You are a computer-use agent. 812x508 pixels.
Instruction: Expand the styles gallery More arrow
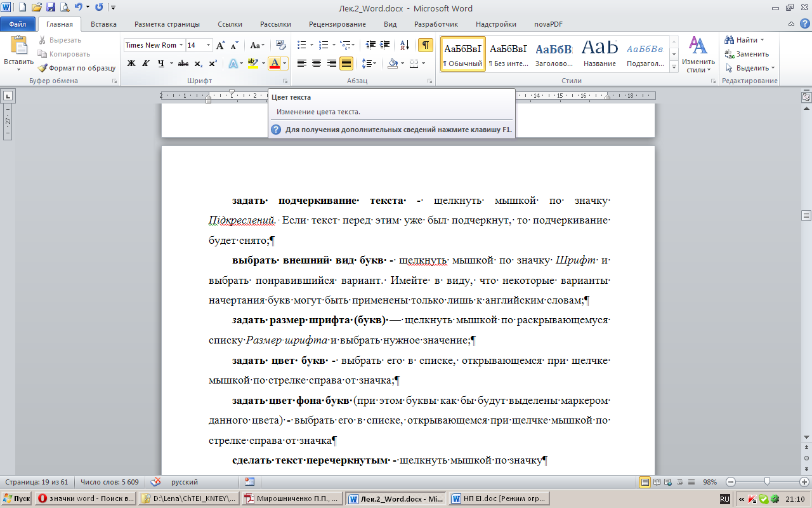[674, 67]
